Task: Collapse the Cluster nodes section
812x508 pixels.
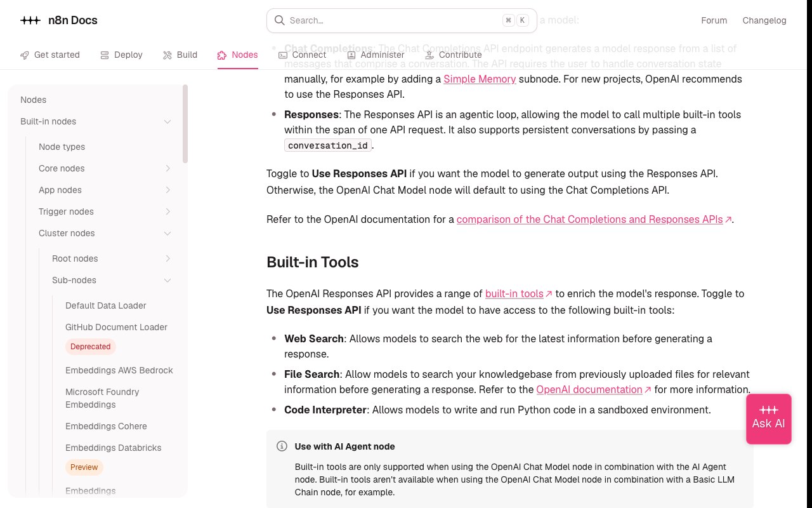Action: tap(167, 233)
